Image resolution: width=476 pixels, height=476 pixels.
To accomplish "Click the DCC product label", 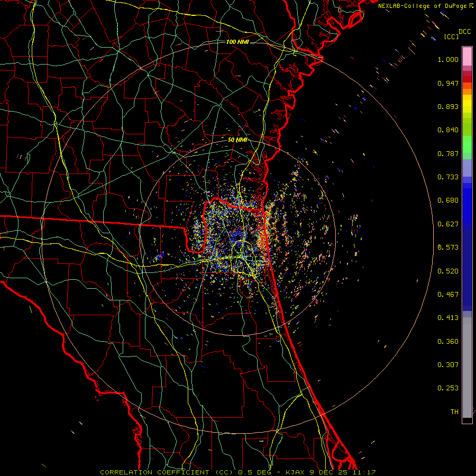I will click(x=465, y=32).
